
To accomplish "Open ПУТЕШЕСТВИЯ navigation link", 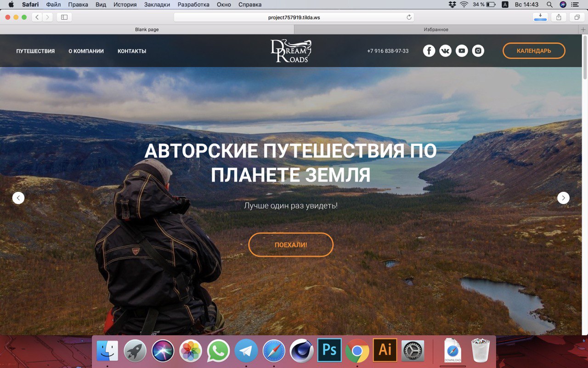I will [35, 51].
